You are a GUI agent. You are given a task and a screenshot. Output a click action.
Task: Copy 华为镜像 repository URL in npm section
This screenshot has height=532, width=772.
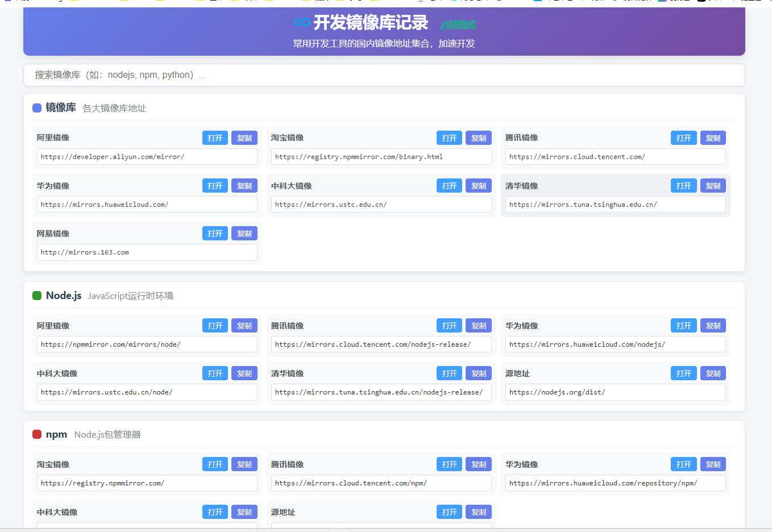pos(713,464)
